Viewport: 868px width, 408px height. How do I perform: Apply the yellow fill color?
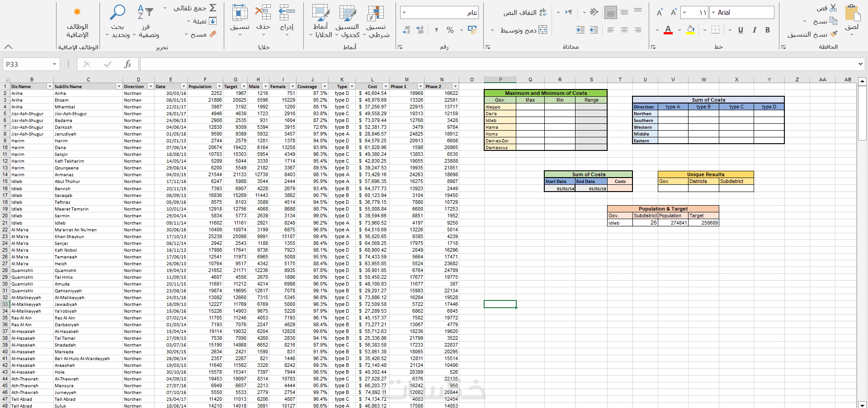click(x=691, y=30)
